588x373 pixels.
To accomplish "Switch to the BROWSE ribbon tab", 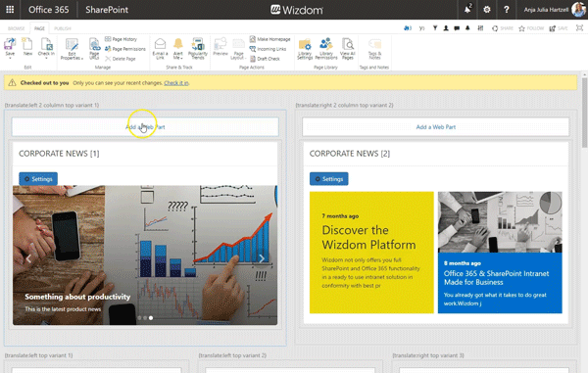I will [16, 28].
